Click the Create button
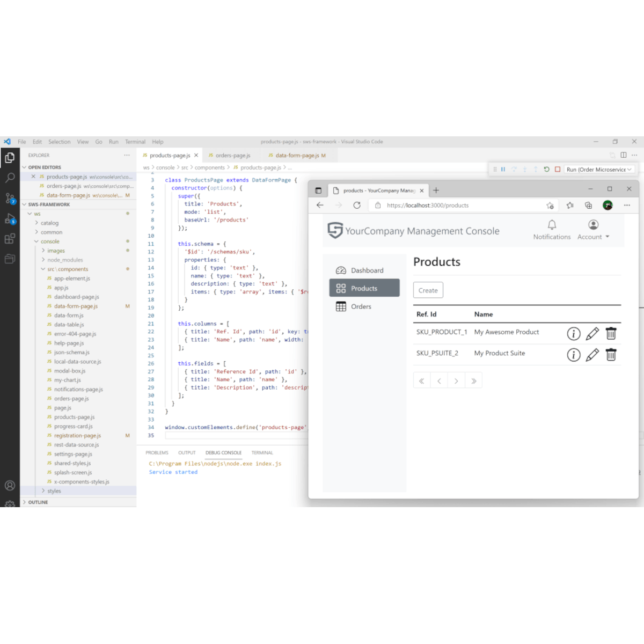 (x=428, y=290)
